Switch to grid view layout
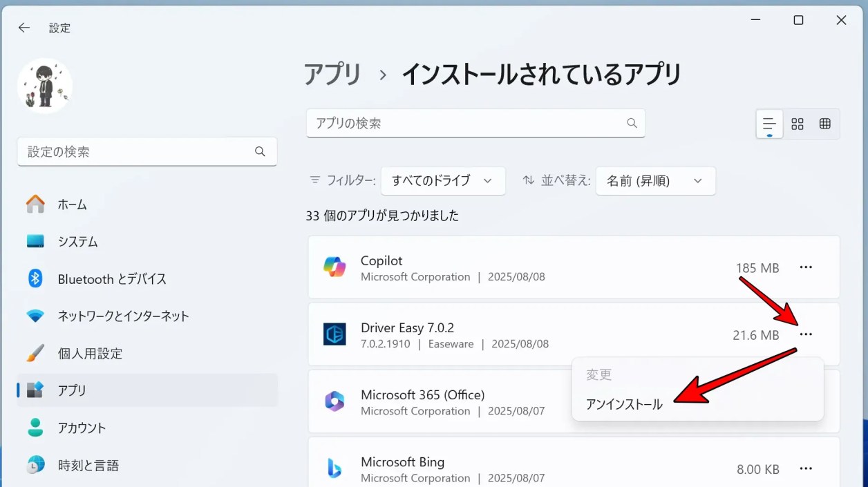Screen dimensions: 868x487 click(798, 124)
